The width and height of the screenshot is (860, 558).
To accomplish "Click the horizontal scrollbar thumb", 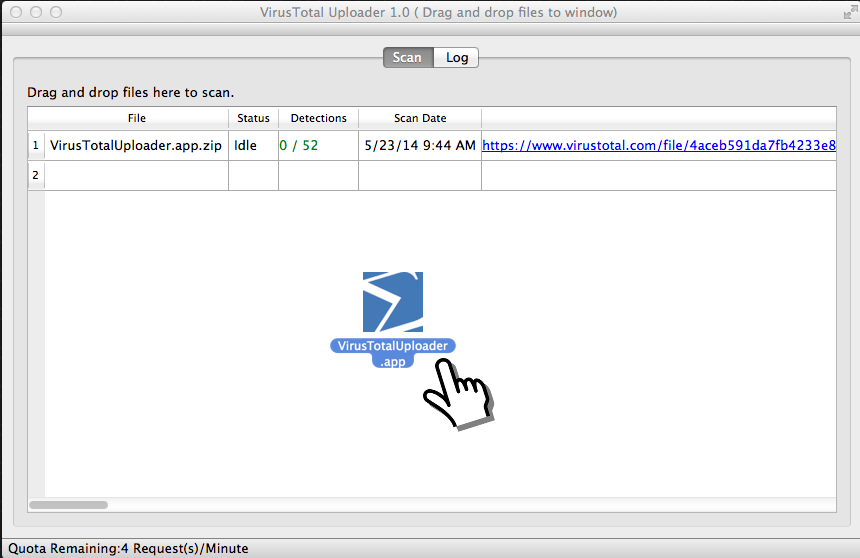I will pyautogui.click(x=69, y=505).
